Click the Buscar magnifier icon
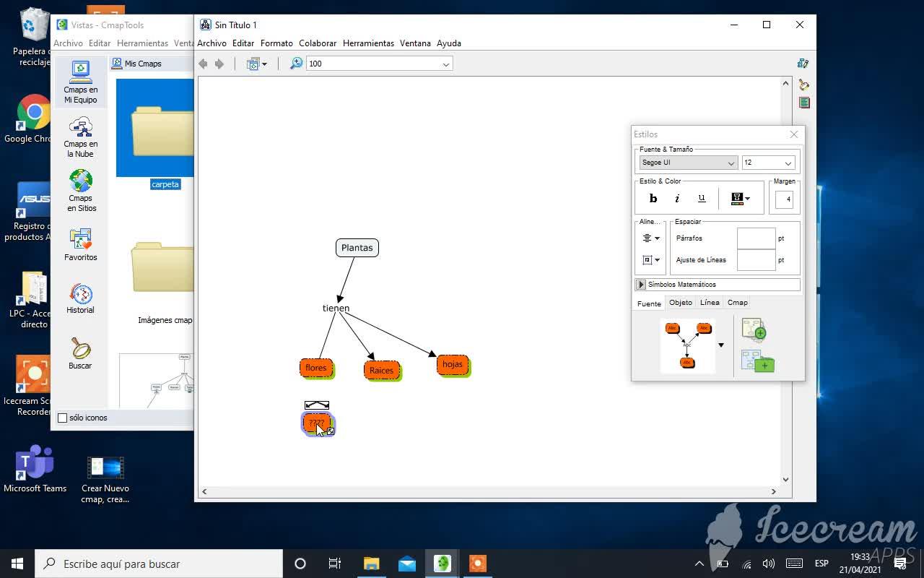The image size is (924, 578). pos(80,349)
